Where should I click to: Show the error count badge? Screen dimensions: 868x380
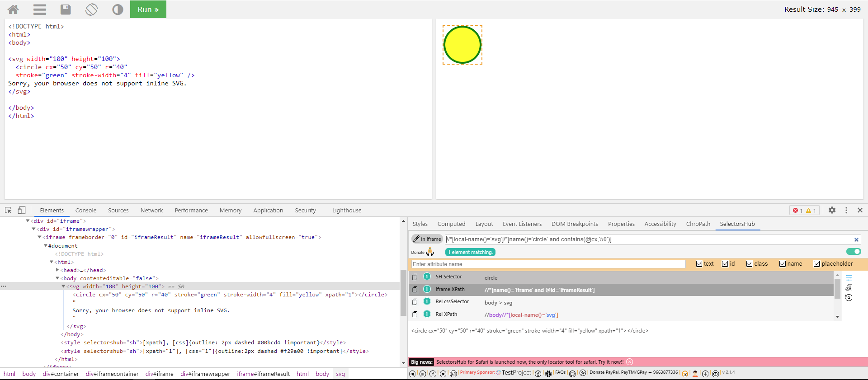(x=798, y=211)
